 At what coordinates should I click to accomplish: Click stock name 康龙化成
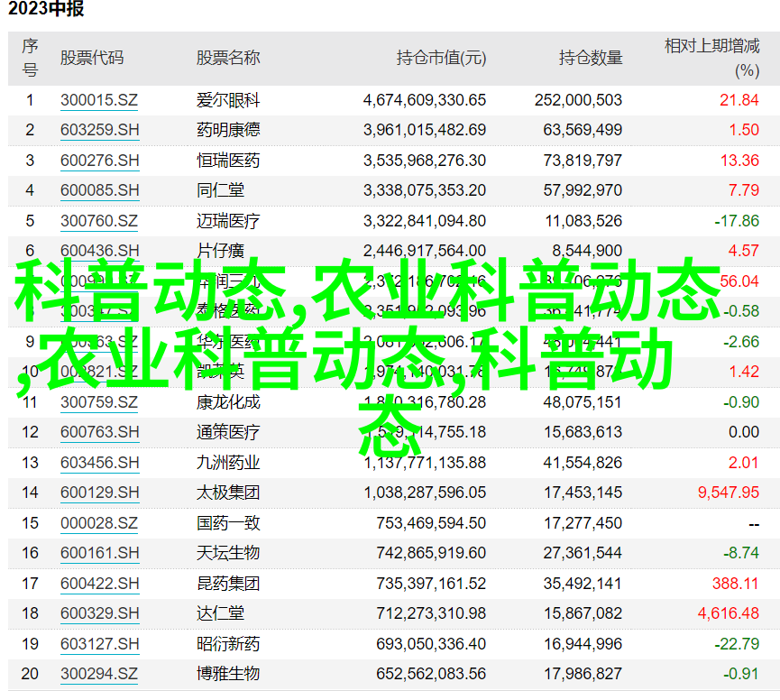click(228, 402)
